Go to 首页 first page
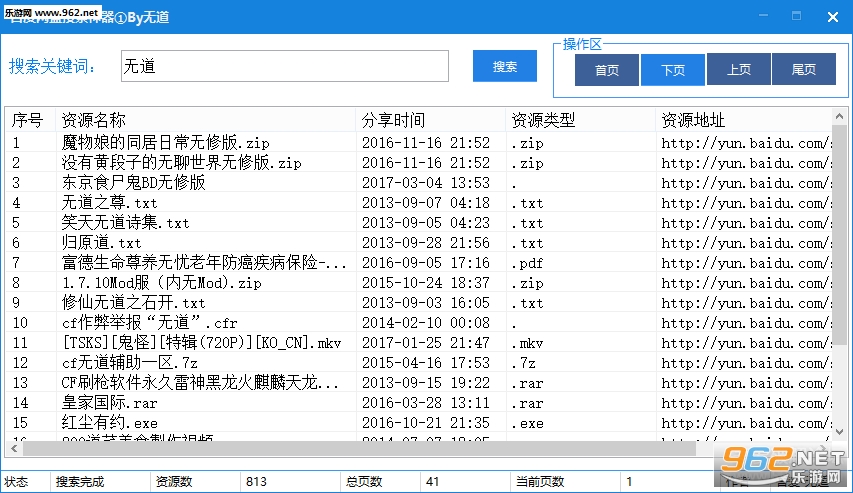Image resolution: width=853 pixels, height=493 pixels. click(x=607, y=70)
